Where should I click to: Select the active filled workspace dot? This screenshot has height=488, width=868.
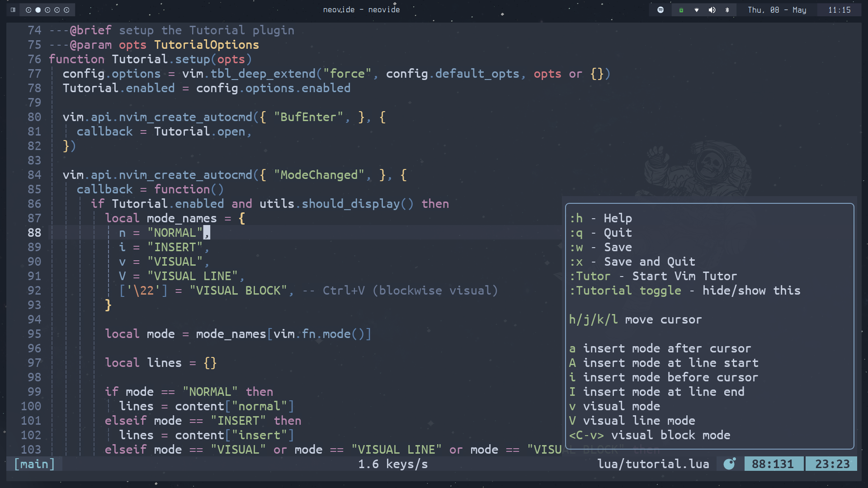(x=38, y=10)
